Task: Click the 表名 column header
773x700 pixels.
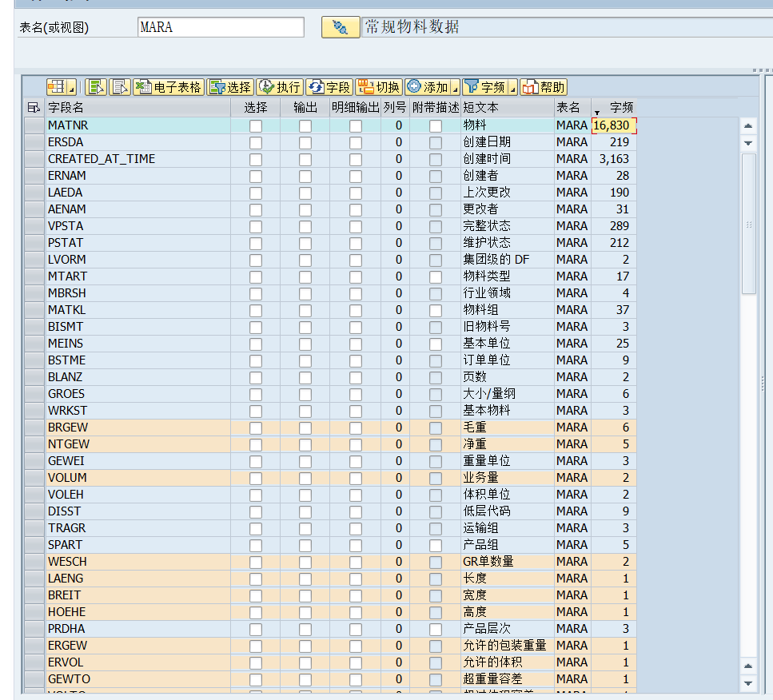Action: [x=572, y=107]
